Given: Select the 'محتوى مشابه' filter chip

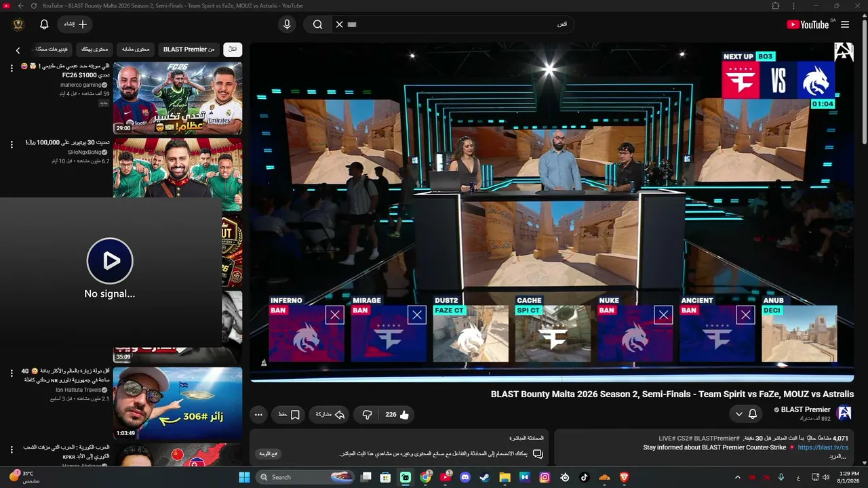Looking at the screenshot, I should click(x=136, y=49).
